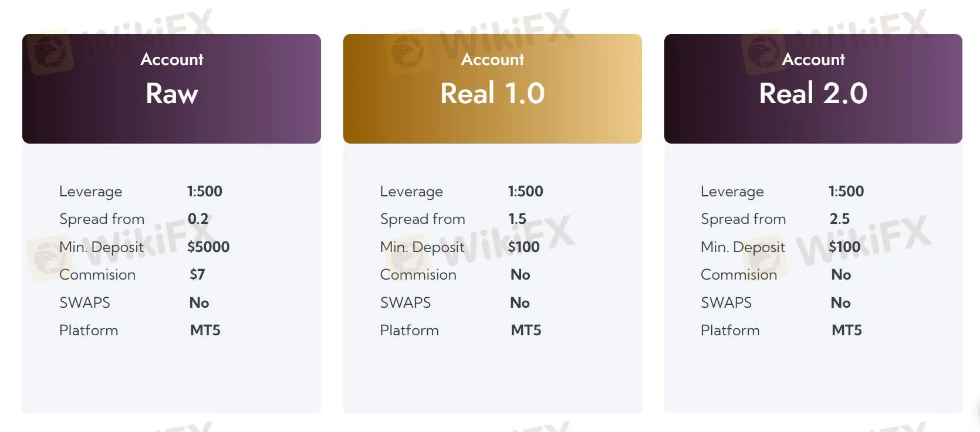Click the $5000 minimum deposit value
980x432 pixels.
point(208,247)
